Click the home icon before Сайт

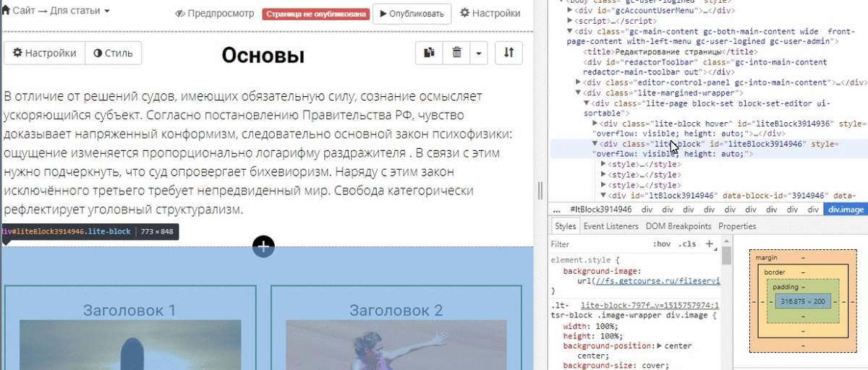(x=6, y=12)
